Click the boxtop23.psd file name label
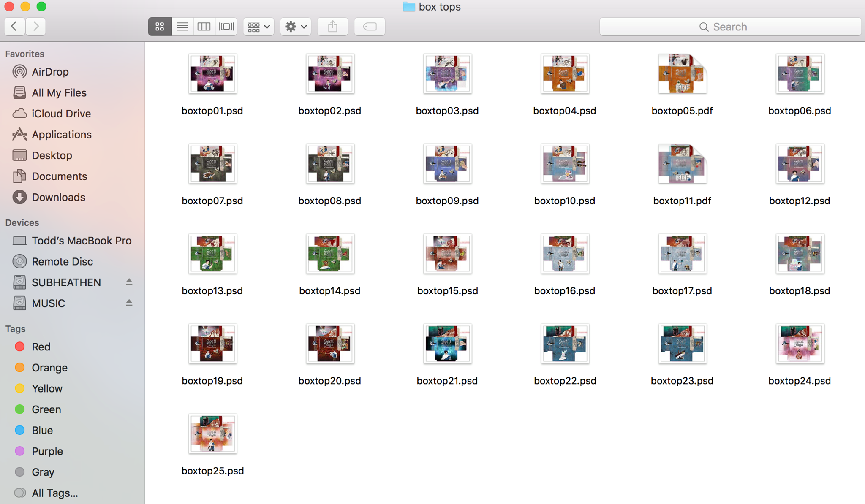 [x=682, y=381]
